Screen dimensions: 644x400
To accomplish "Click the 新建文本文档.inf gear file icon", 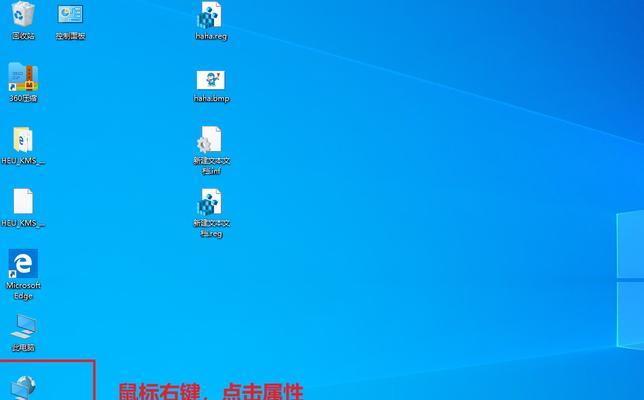I will (x=210, y=139).
